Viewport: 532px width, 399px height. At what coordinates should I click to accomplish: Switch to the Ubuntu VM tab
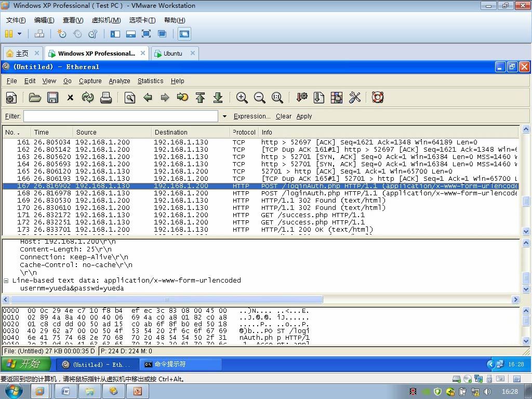coord(172,54)
